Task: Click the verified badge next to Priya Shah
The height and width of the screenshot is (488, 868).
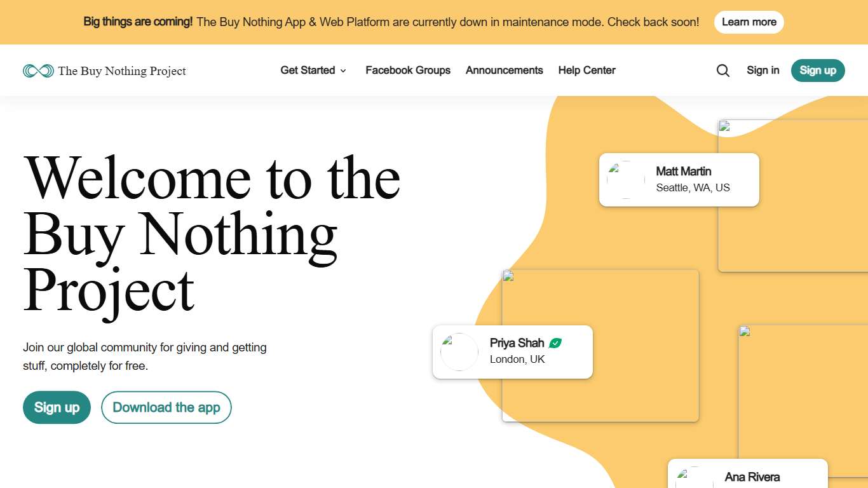Action: coord(555,342)
